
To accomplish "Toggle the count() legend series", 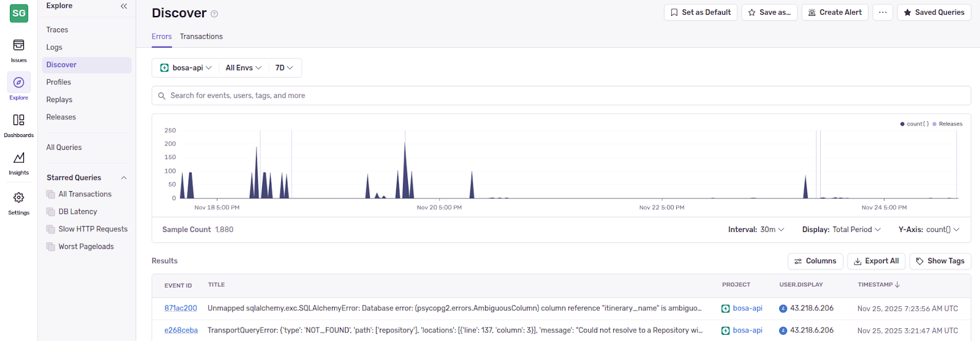I will (914, 124).
